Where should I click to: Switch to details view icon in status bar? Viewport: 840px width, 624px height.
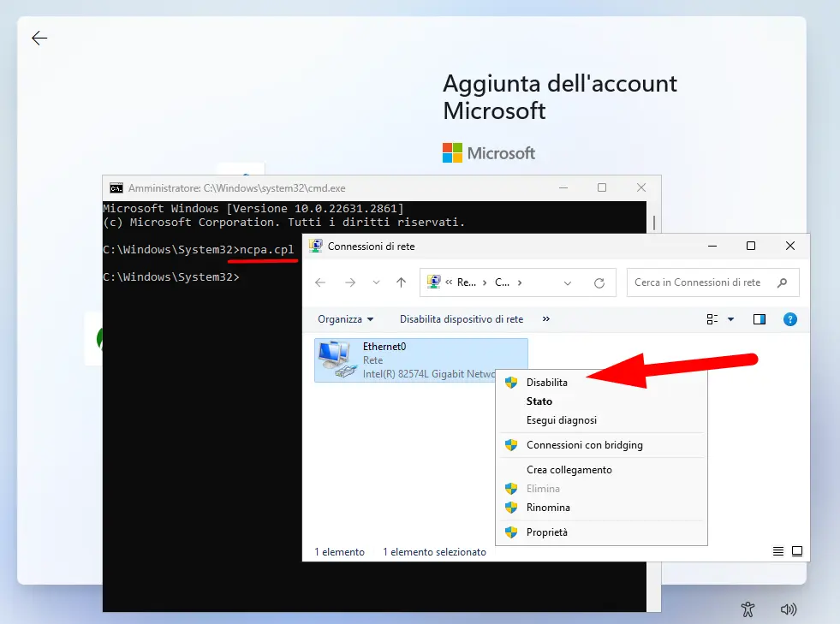778,551
